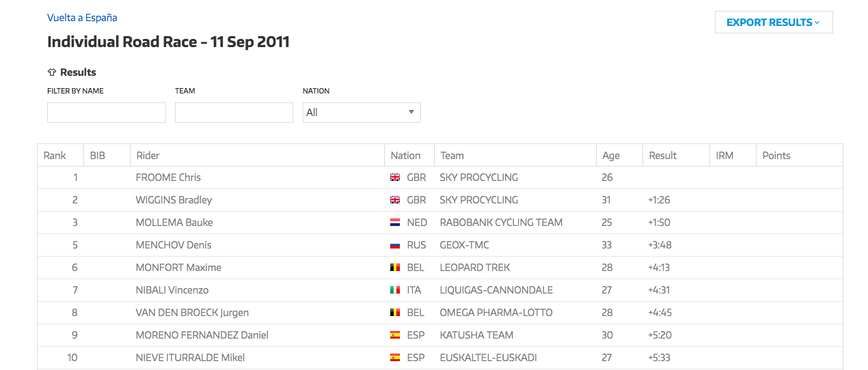Click the British flag in Froome's row

point(395,177)
